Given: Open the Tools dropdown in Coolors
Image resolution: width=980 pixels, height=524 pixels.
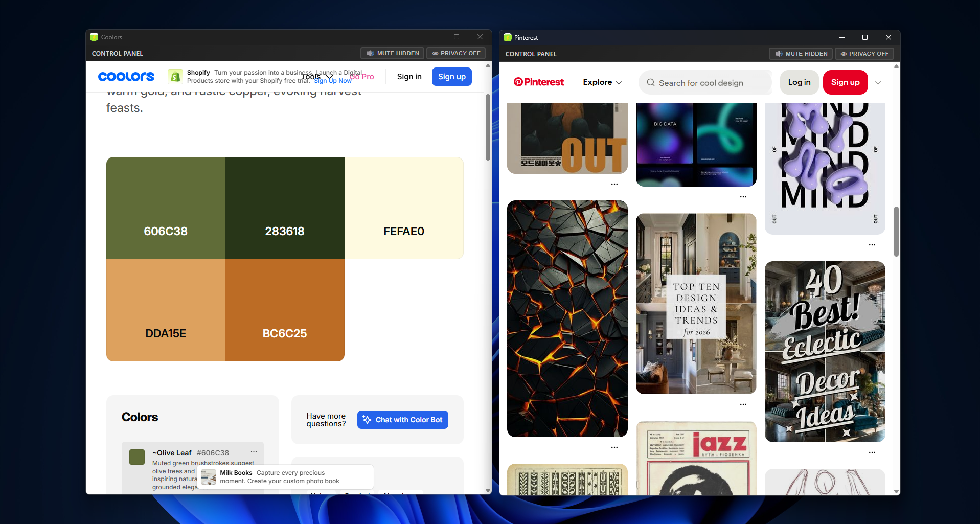Looking at the screenshot, I should tap(316, 76).
